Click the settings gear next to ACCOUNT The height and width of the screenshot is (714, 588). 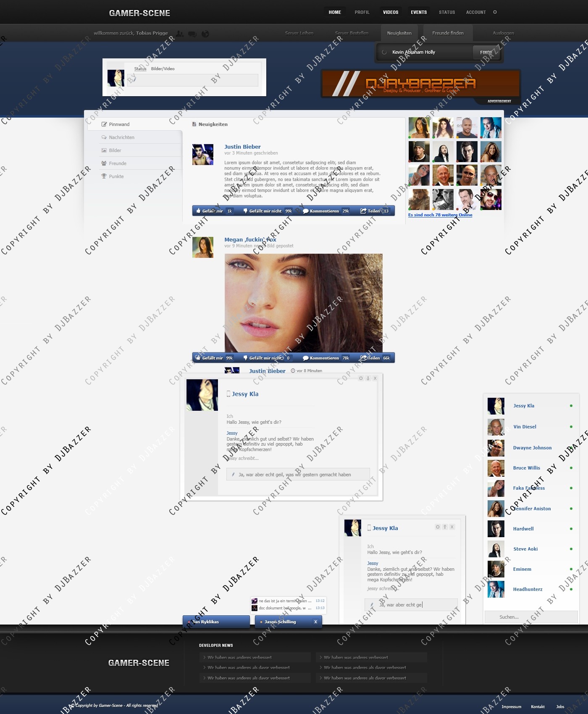click(495, 12)
